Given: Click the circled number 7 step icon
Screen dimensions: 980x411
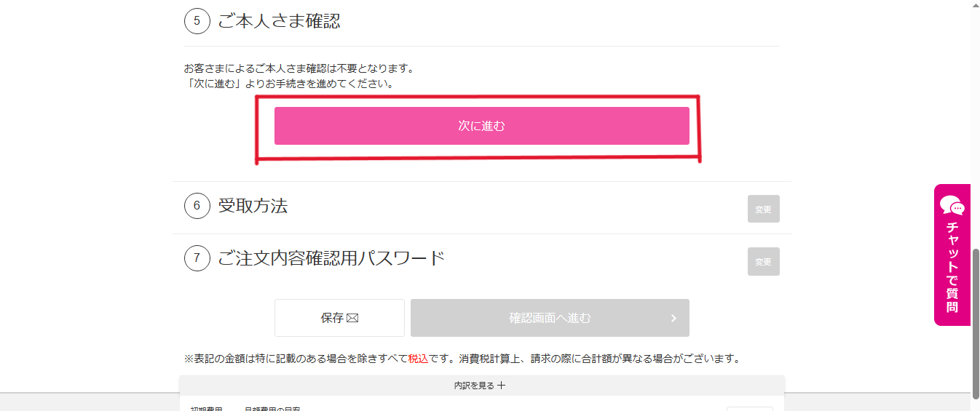Looking at the screenshot, I should click(x=197, y=258).
